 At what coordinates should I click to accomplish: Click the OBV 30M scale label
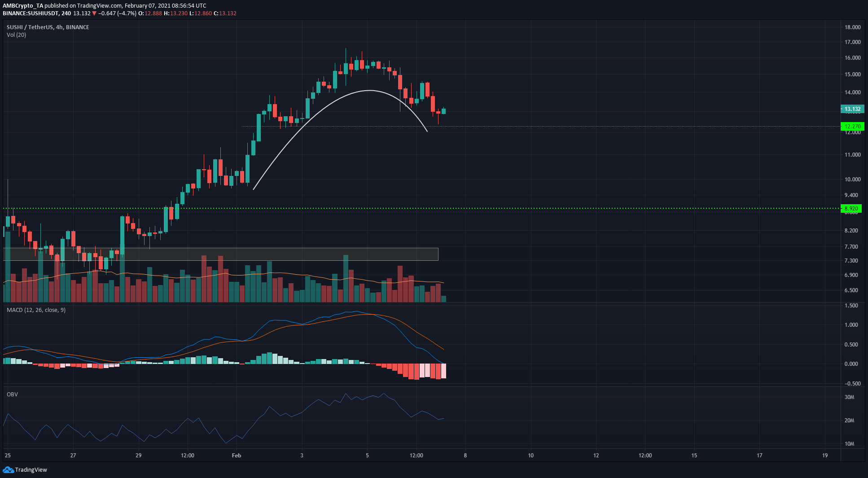pyautogui.click(x=849, y=397)
